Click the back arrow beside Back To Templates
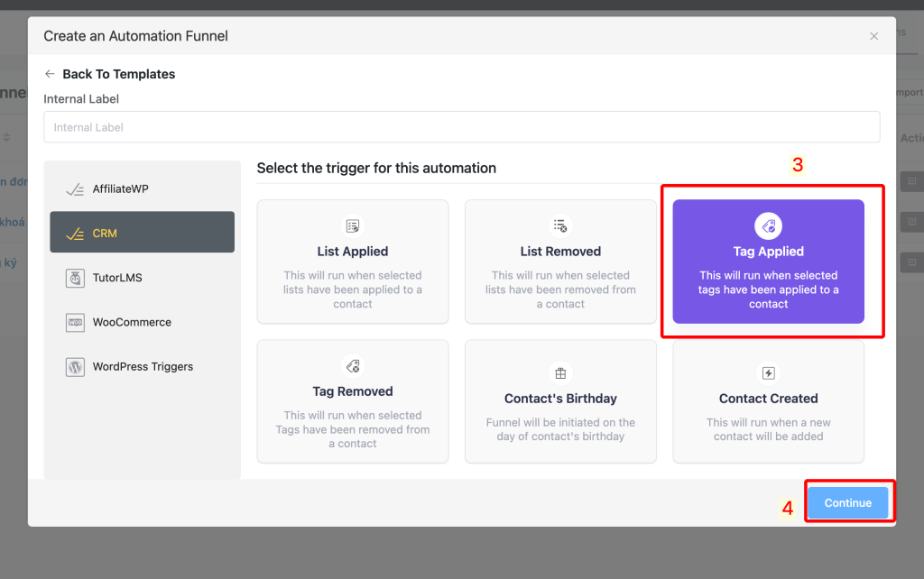This screenshot has width=924, height=579. coord(50,74)
